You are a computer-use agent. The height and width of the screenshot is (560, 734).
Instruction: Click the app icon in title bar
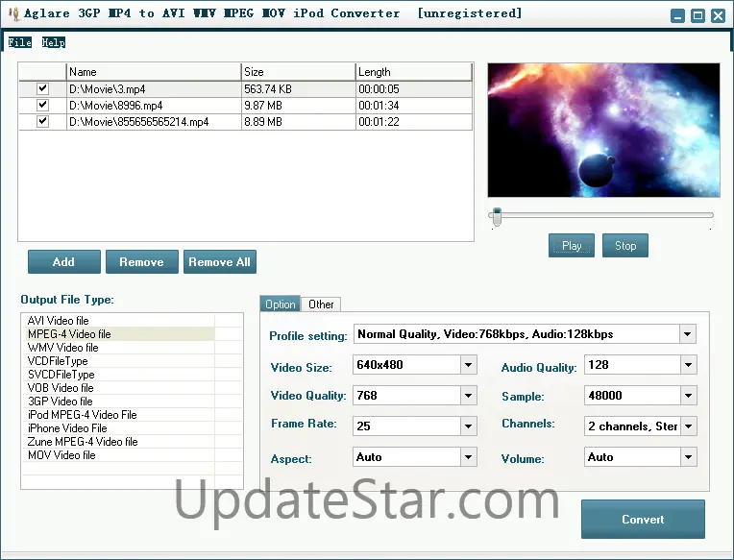[14, 13]
